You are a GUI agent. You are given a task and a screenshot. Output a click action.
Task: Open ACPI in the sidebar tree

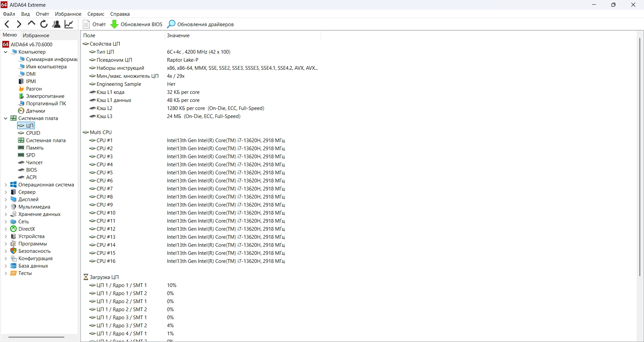28,177
